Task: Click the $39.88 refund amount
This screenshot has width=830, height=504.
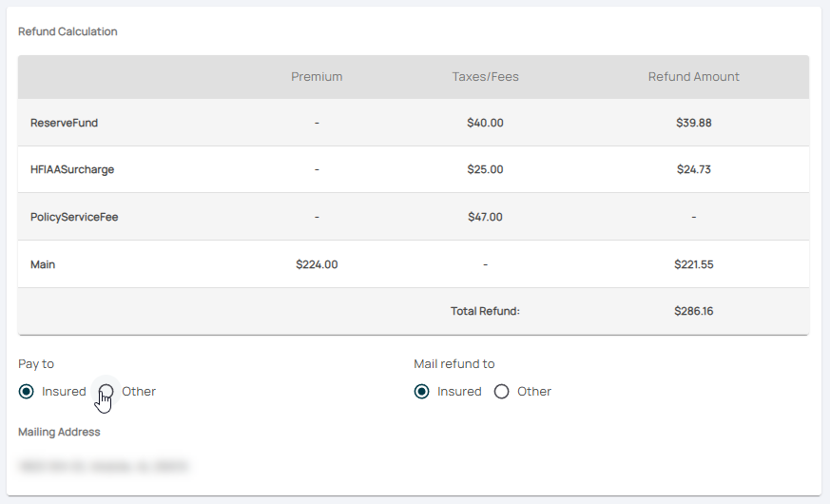Action: tap(693, 123)
